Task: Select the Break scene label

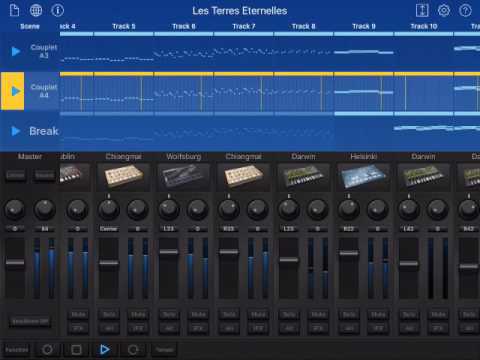Action: 44,131
